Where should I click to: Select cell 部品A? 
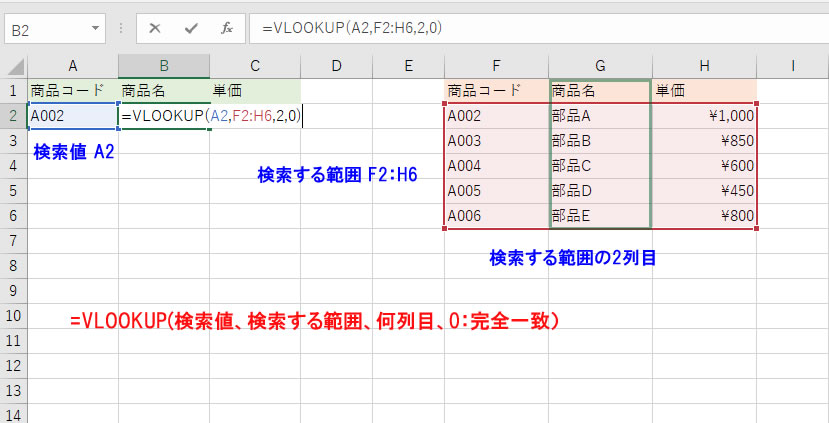[x=600, y=116]
